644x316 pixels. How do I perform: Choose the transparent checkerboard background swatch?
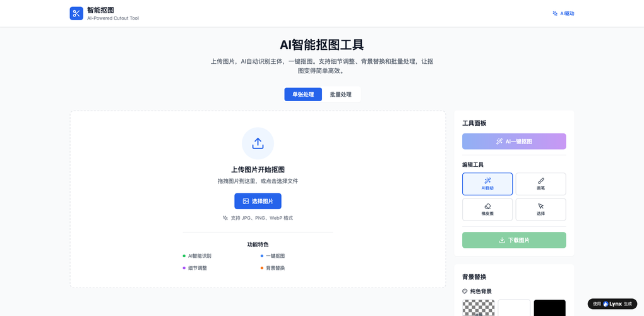pos(479,308)
